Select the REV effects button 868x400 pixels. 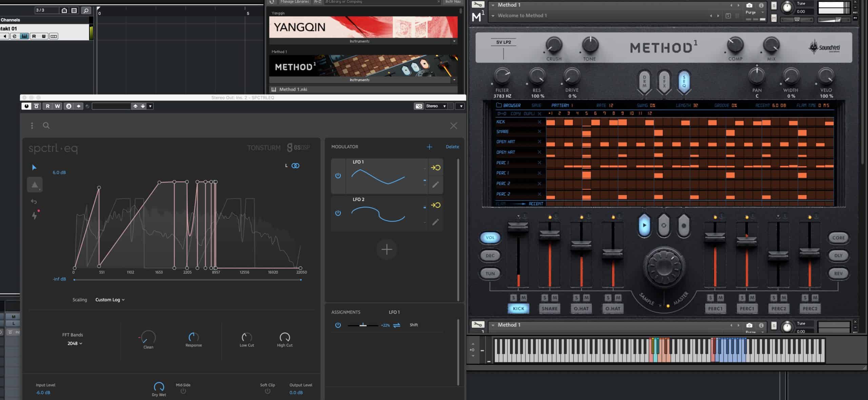838,274
